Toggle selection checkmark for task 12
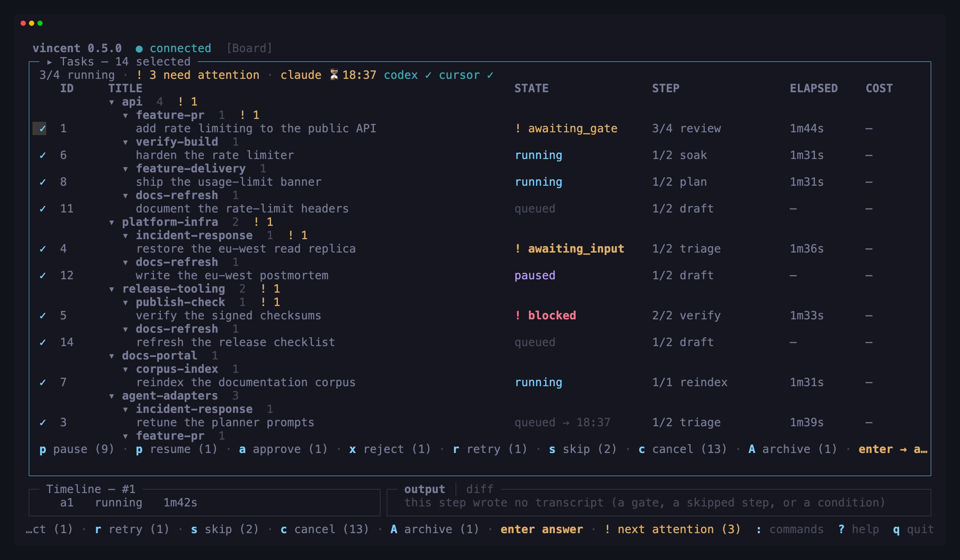The width and height of the screenshot is (960, 560). (x=42, y=276)
